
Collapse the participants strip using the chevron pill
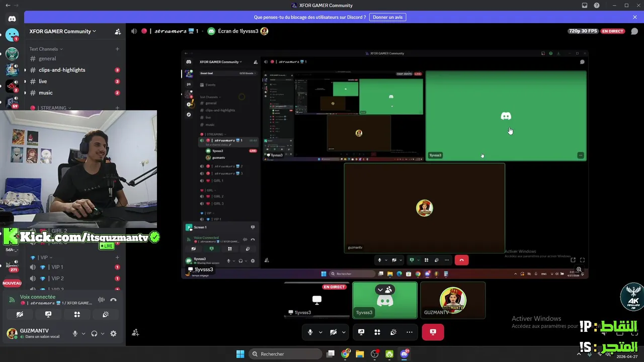coord(385,290)
